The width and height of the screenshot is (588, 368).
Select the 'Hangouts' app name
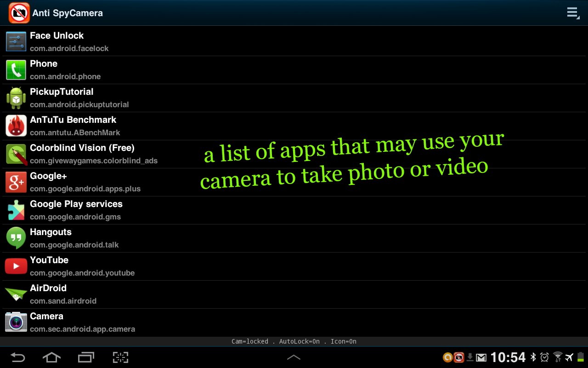click(51, 232)
